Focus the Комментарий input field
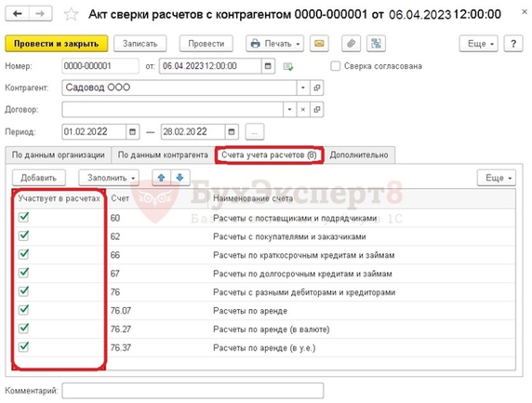The width and height of the screenshot is (532, 403). [193, 391]
